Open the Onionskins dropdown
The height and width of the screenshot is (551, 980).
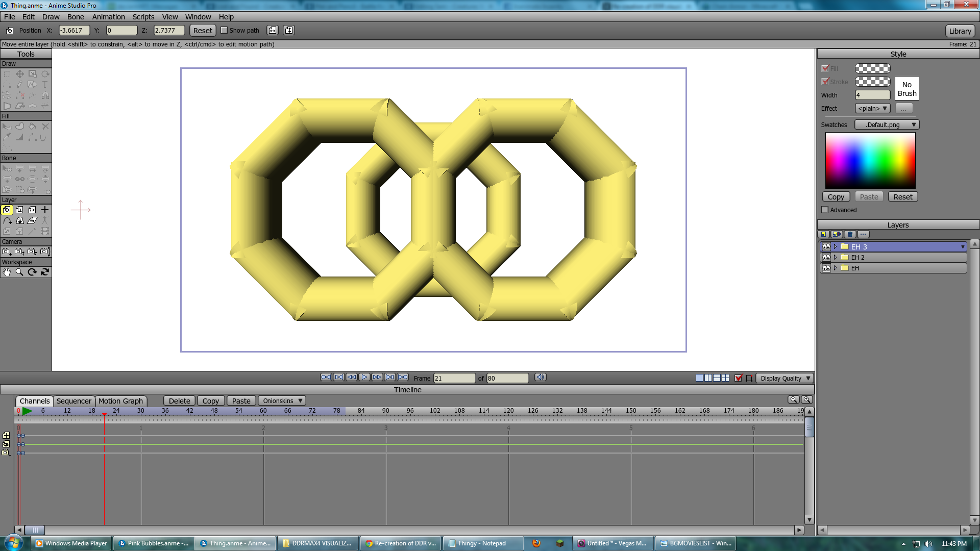[282, 401]
